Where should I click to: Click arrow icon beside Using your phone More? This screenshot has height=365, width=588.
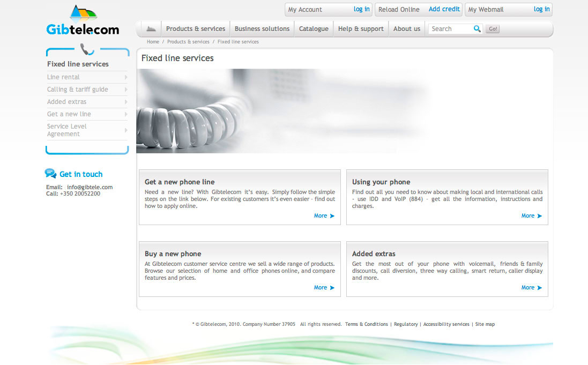[539, 215]
